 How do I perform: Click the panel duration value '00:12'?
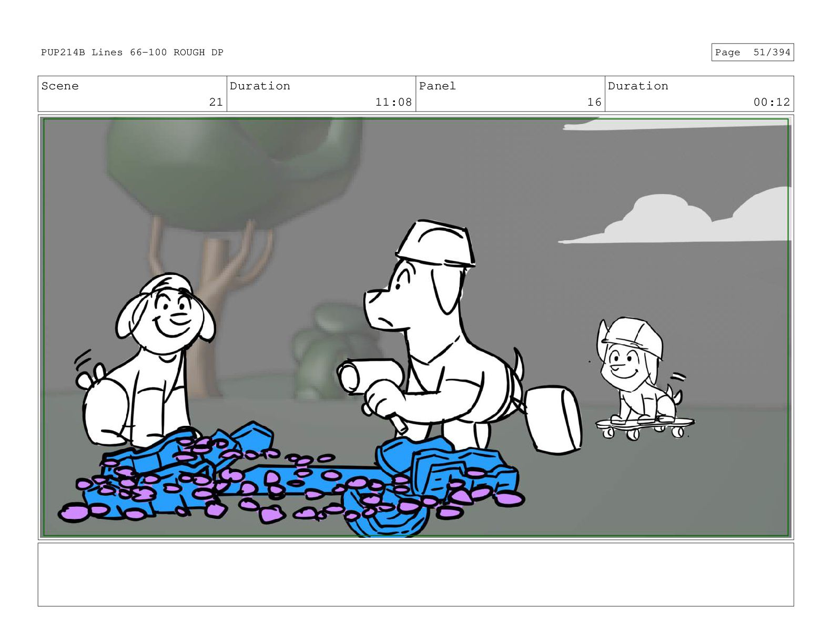pos(772,102)
